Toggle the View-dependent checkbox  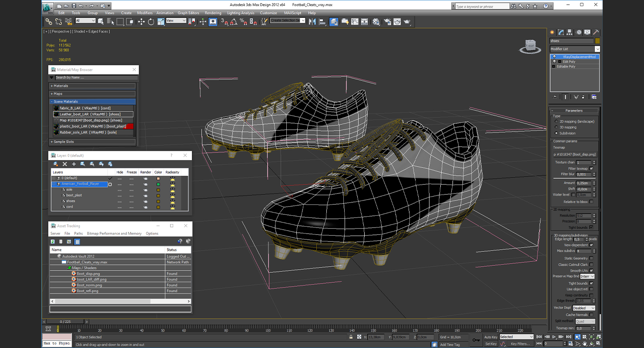[x=591, y=245]
